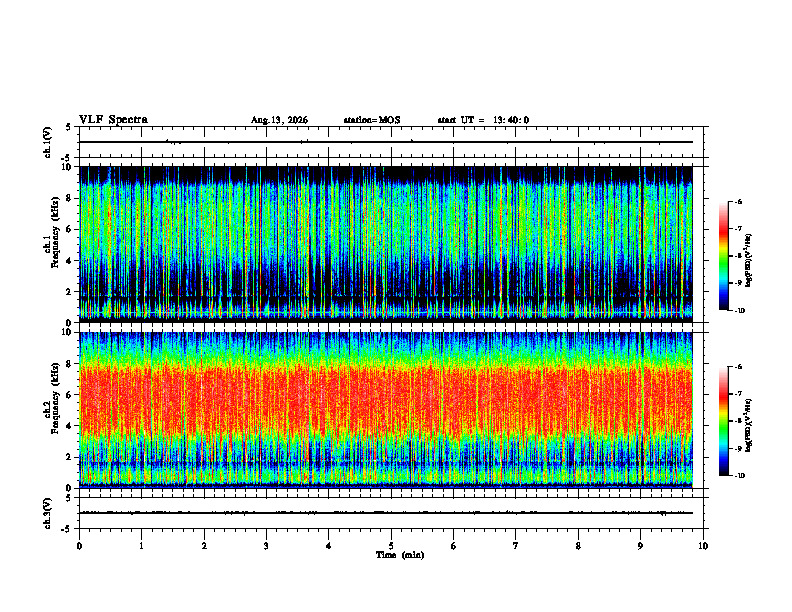
Task: Click the "5" tick on the time axis
Action: click(x=391, y=546)
